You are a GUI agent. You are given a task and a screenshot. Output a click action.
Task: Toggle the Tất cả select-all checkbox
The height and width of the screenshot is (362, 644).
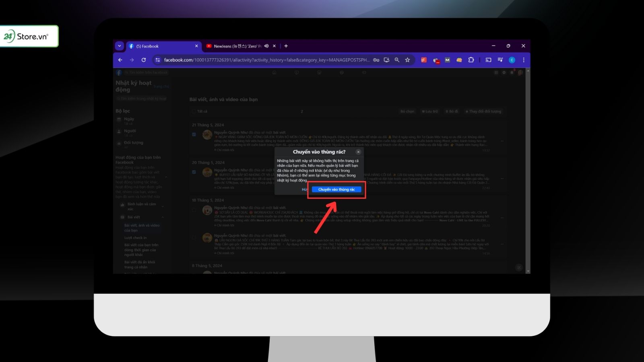coord(194,111)
